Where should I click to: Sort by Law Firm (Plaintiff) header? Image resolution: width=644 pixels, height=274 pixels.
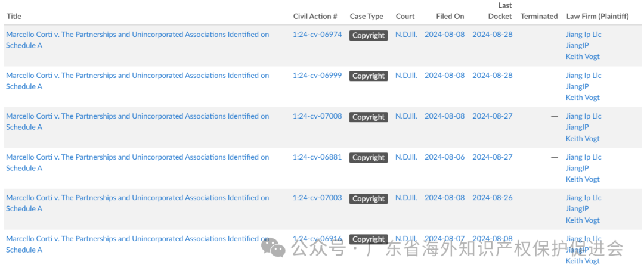(597, 17)
